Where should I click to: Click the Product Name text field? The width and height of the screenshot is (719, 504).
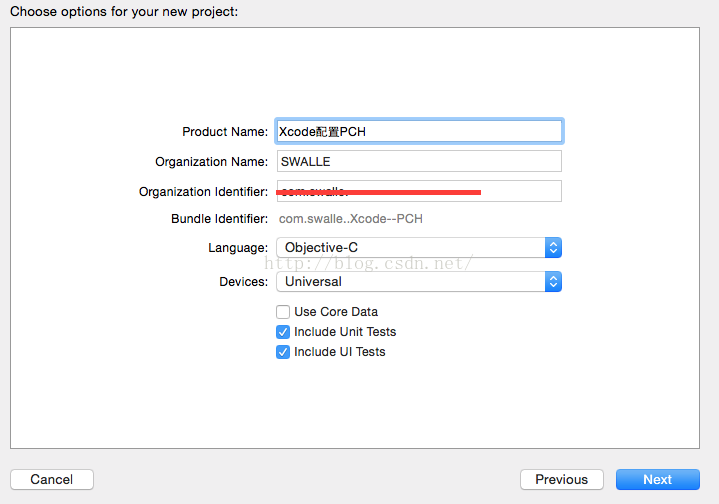[419, 132]
